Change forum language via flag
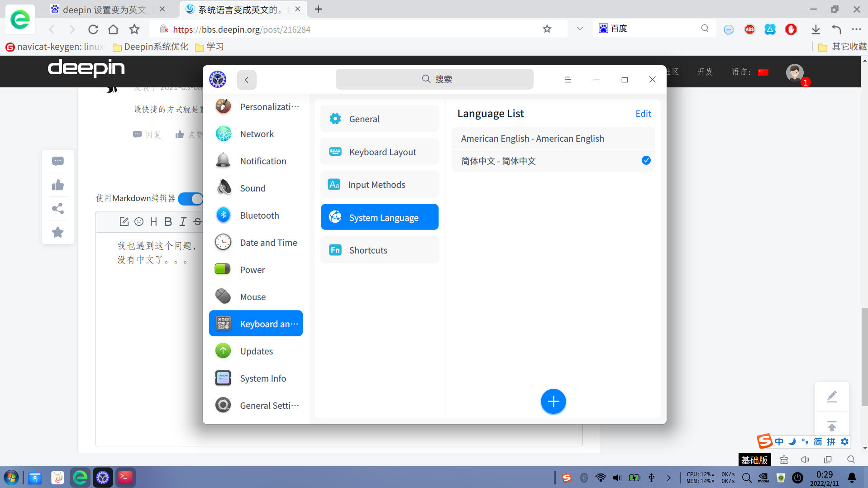This screenshot has width=868, height=488. coord(763,72)
